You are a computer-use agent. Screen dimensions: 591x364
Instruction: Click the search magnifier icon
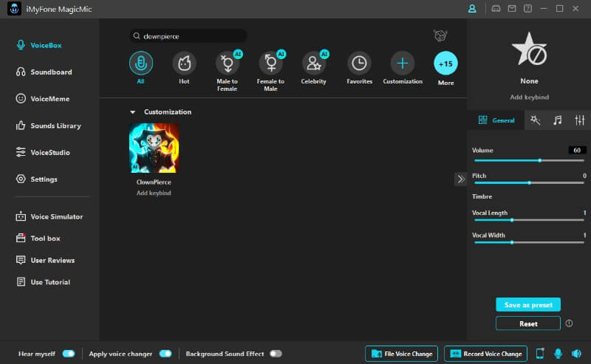coord(137,35)
